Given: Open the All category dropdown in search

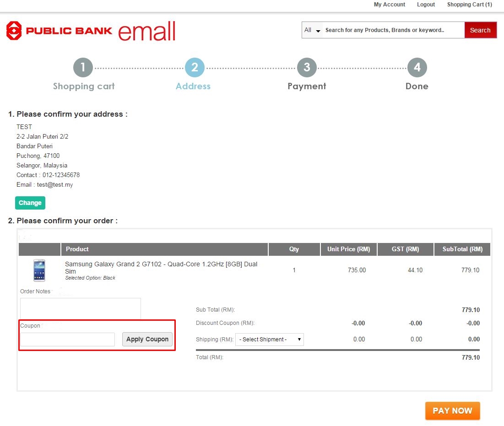Looking at the screenshot, I should coord(312,30).
